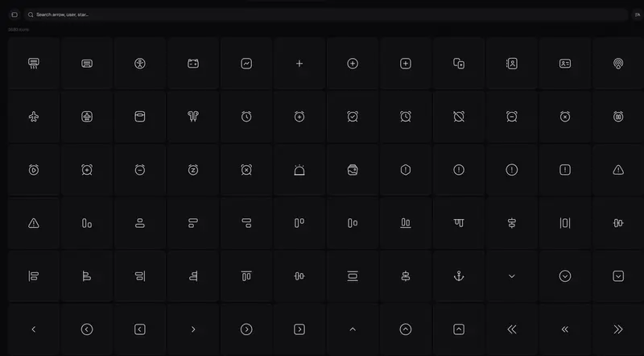Focus the icon search field
644x356 pixels.
pos(326,14)
